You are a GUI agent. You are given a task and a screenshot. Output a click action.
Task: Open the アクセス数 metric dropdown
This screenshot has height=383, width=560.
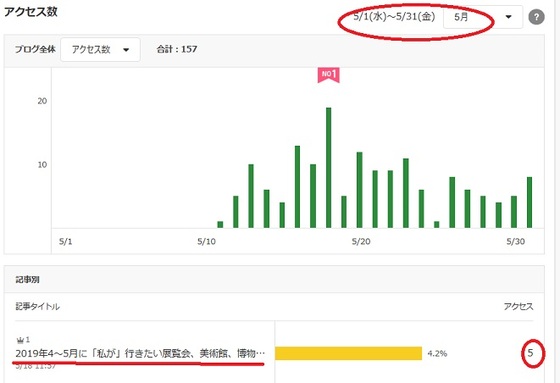click(x=100, y=49)
